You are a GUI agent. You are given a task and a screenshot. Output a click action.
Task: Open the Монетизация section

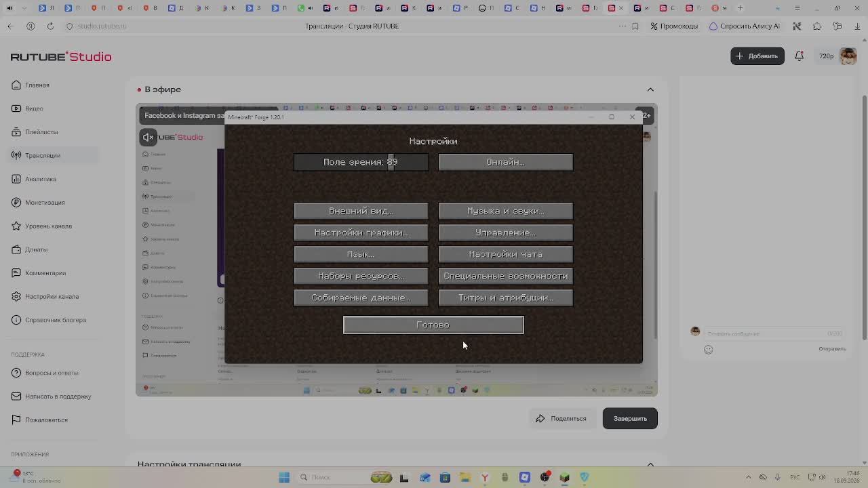tap(45, 203)
